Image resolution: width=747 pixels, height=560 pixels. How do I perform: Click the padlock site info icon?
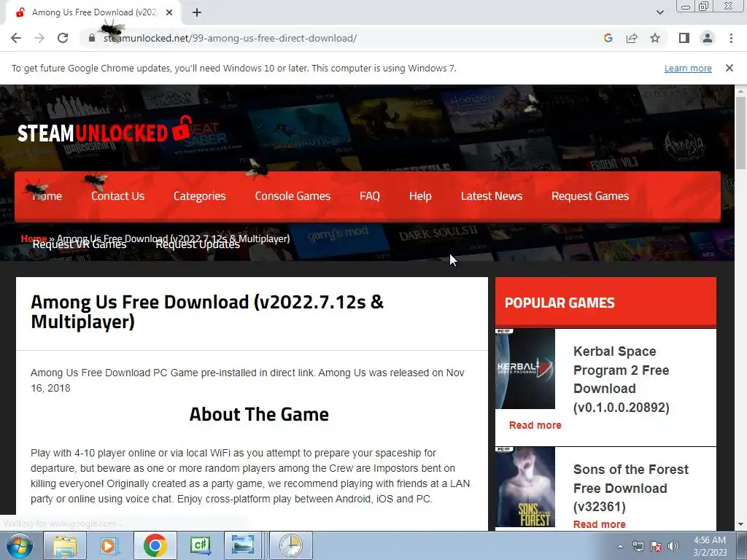pos(92,38)
